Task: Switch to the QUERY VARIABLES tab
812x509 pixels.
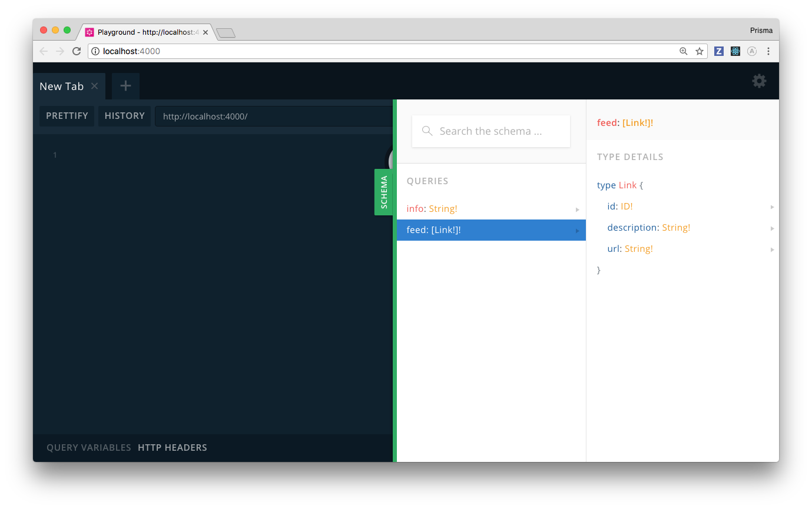Action: click(89, 448)
